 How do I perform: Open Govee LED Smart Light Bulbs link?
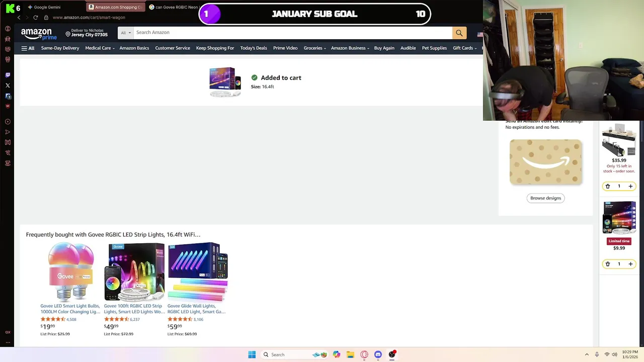click(x=70, y=309)
